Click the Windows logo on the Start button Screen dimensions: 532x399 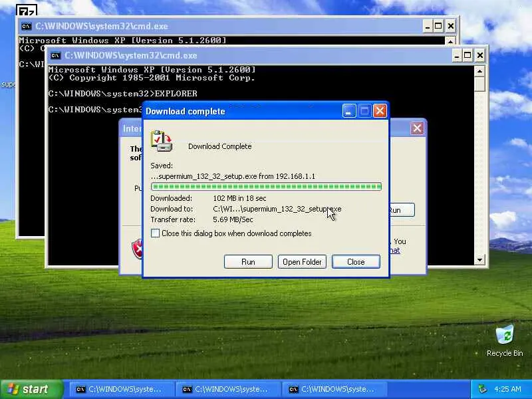point(13,389)
